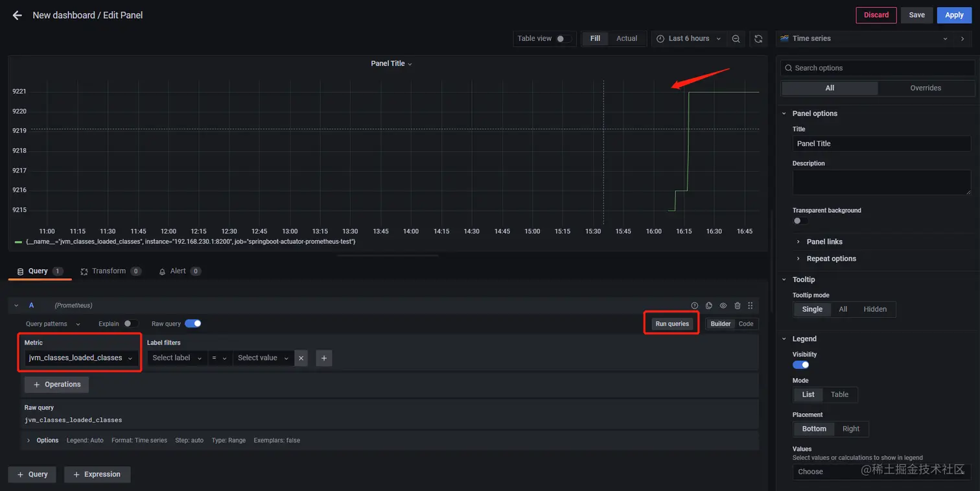
Task: Click the drag handle icon of query A
Action: point(751,305)
